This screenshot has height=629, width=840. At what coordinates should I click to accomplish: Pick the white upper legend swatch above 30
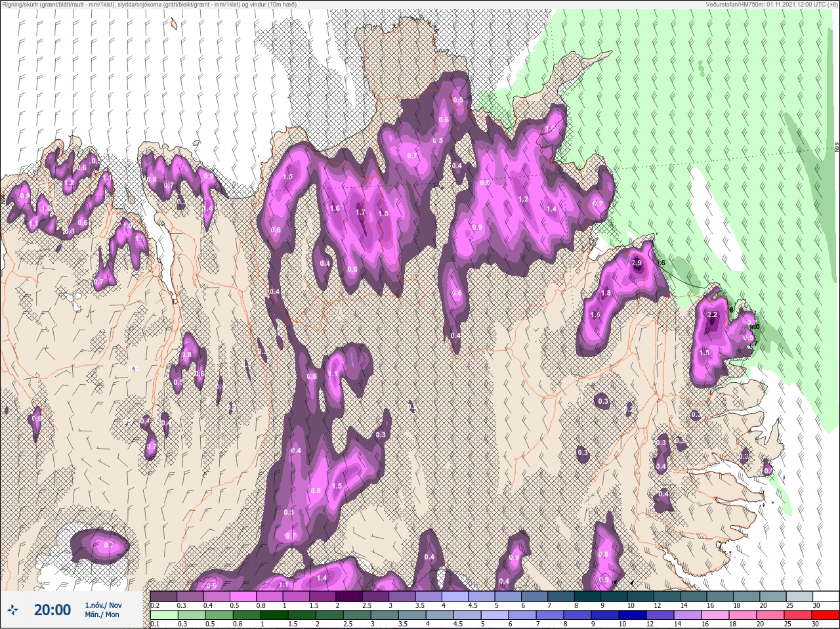[828, 596]
